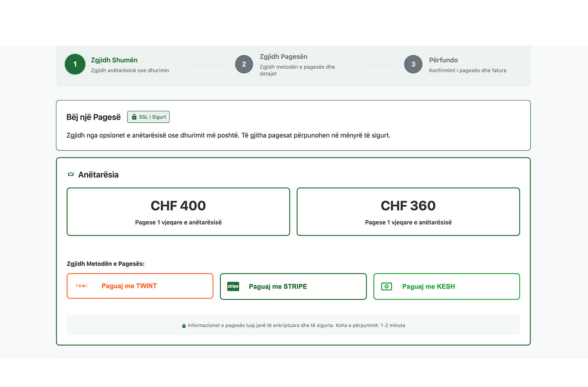Click the cash banknote icon
This screenshot has height=387, width=588.
(x=386, y=287)
